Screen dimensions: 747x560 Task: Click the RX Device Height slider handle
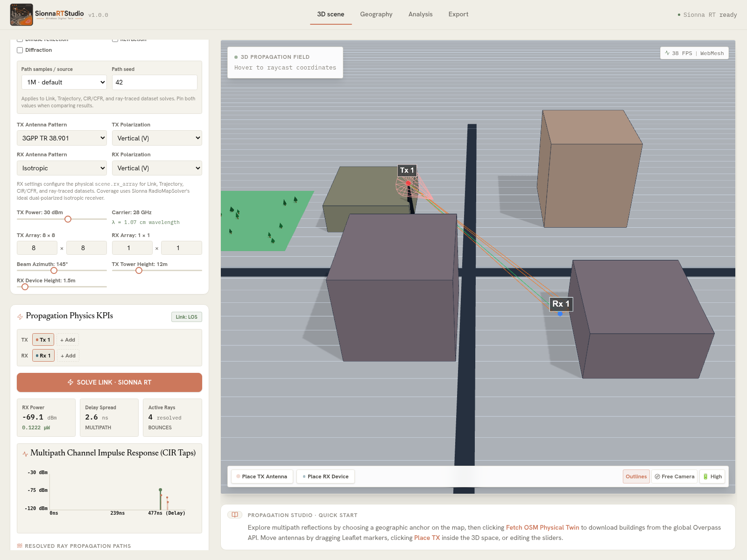coord(25,287)
